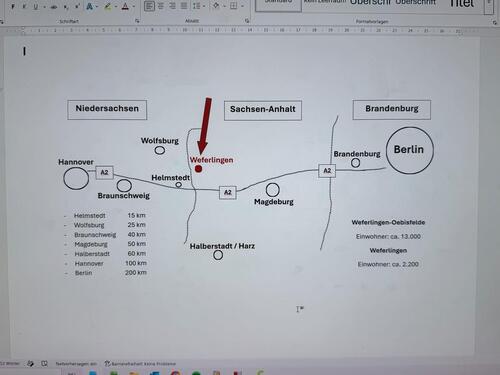
Task: Apply yellow text highlight color
Action: point(107,6)
